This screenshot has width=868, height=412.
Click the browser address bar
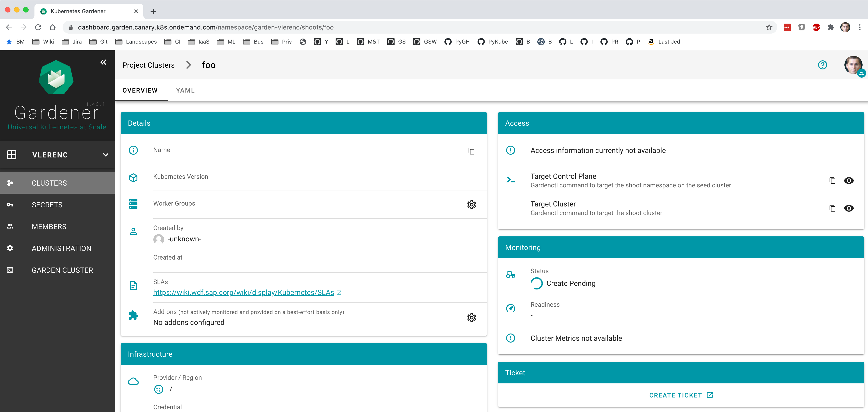tap(236, 27)
